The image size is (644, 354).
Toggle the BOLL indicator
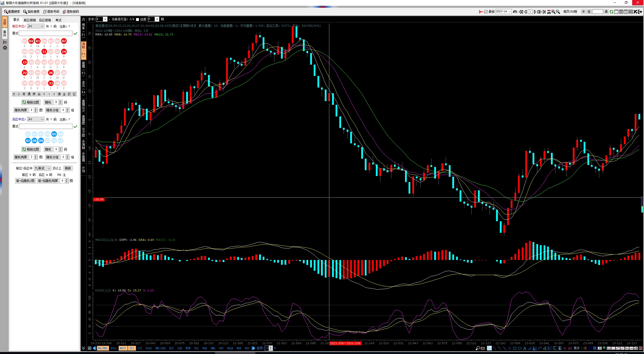113,348
